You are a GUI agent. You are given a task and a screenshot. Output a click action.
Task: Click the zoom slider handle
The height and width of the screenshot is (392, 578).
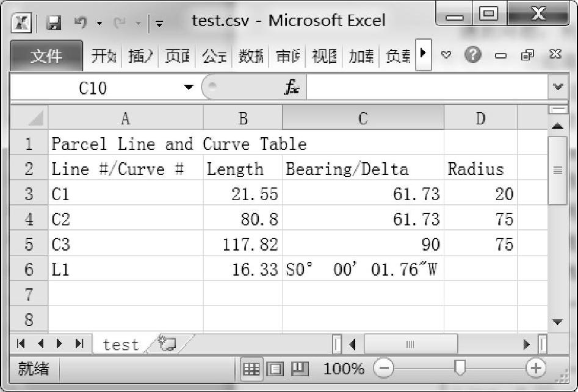coord(460,368)
